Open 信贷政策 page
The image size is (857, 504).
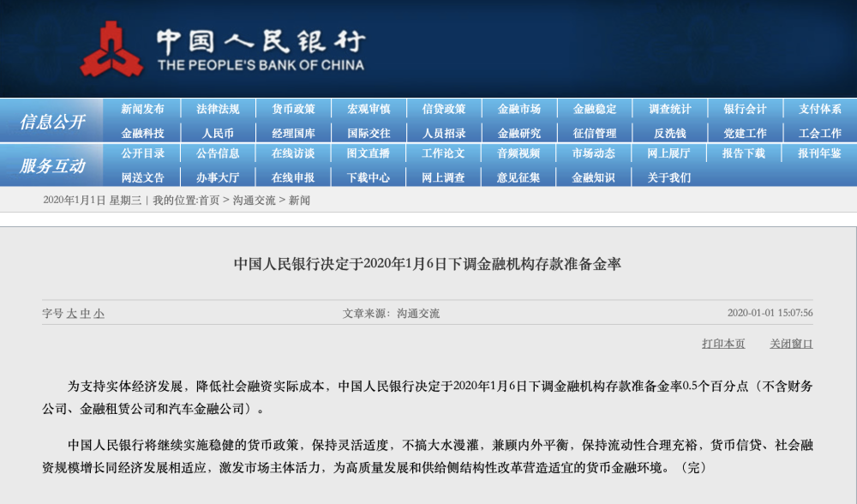point(444,110)
